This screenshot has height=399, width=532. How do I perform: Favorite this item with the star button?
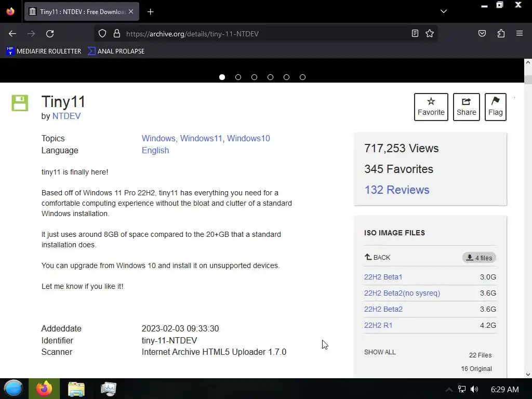click(431, 107)
